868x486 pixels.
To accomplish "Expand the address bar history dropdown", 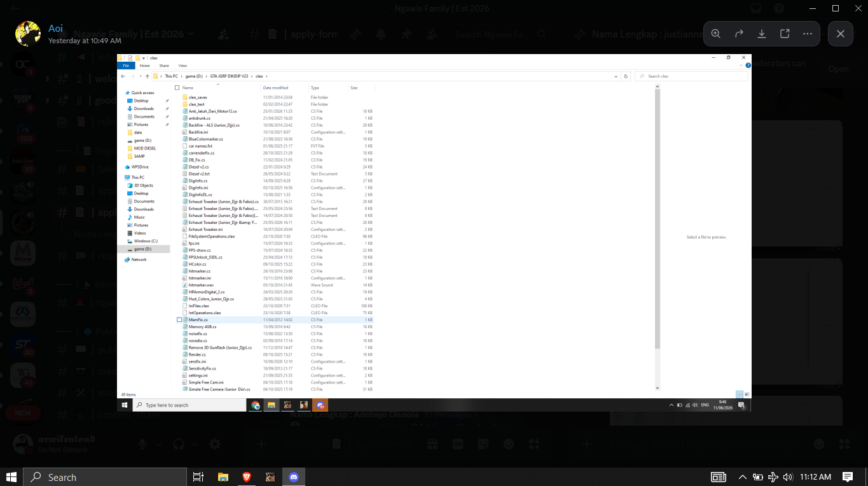I will [x=616, y=76].
